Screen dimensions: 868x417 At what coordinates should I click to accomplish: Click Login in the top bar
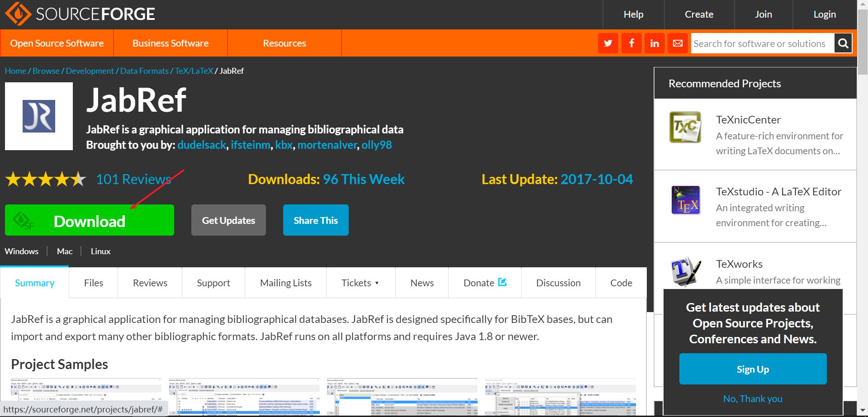pos(825,14)
